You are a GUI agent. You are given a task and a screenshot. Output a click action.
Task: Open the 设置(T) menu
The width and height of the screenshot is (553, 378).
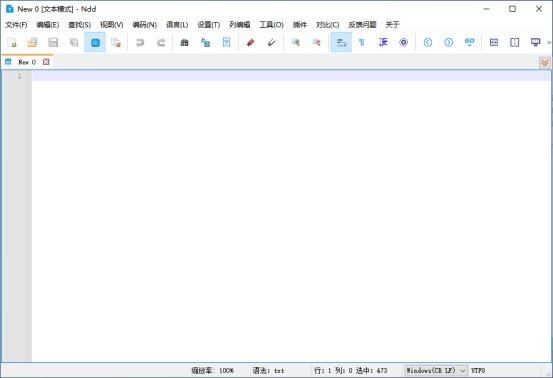(x=208, y=25)
